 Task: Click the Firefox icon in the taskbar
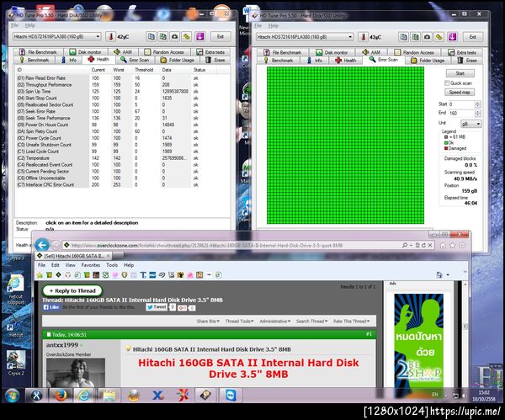[x=61, y=396]
